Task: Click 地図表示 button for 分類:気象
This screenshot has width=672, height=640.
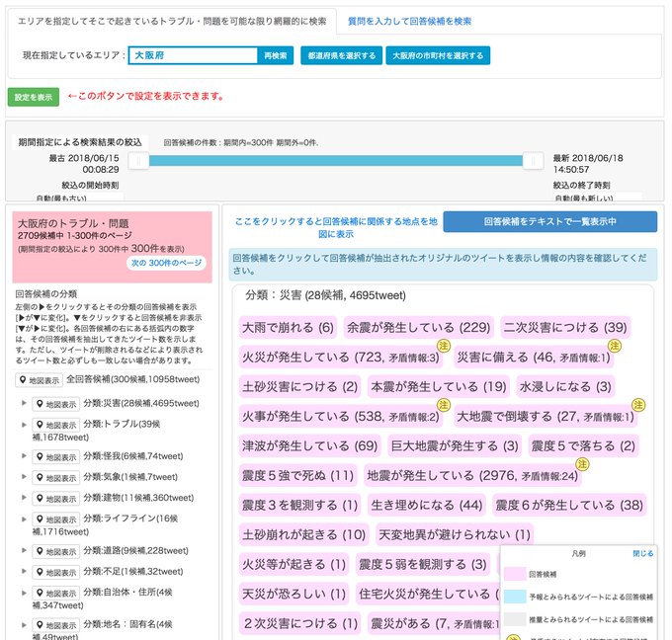Action: coord(55,478)
